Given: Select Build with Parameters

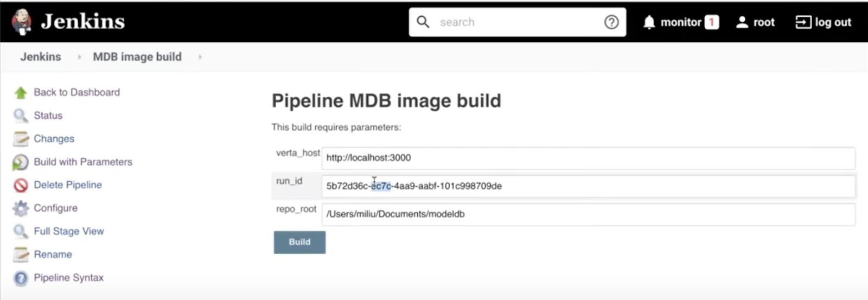Looking at the screenshot, I should pos(83,162).
